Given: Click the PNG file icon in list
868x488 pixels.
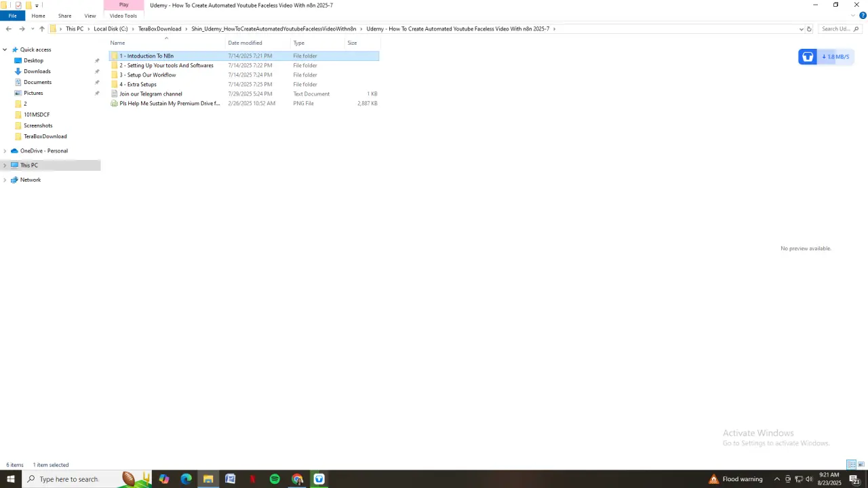Looking at the screenshot, I should pyautogui.click(x=115, y=103).
